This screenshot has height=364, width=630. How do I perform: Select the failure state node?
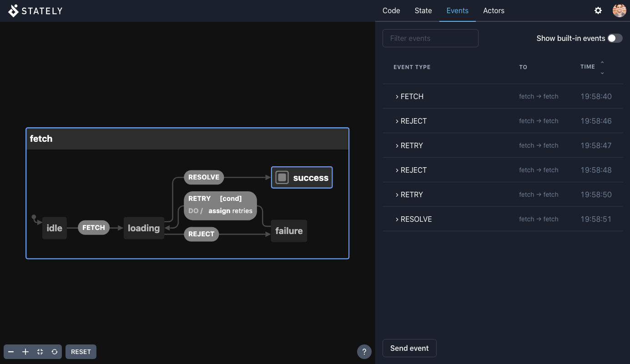289,231
